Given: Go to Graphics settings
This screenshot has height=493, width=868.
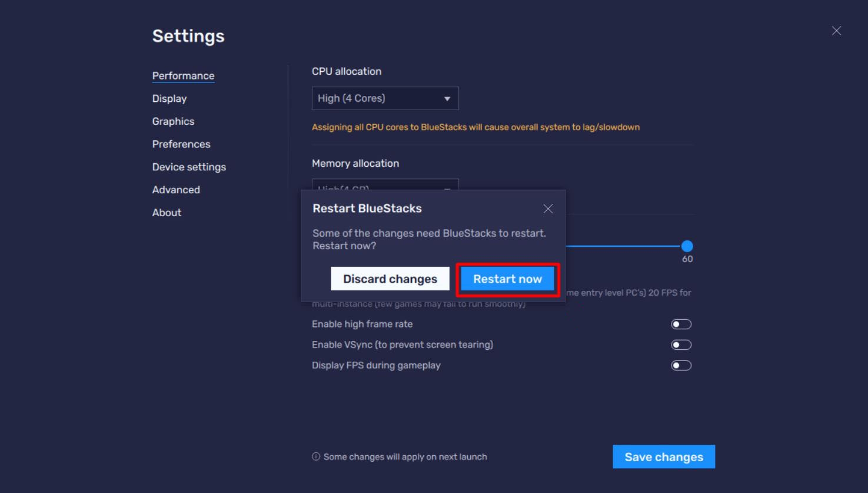Looking at the screenshot, I should [173, 121].
